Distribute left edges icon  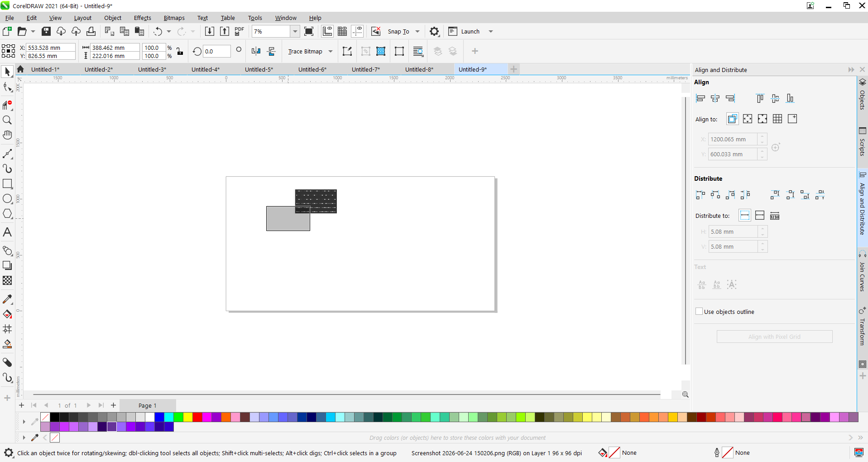[700, 195]
